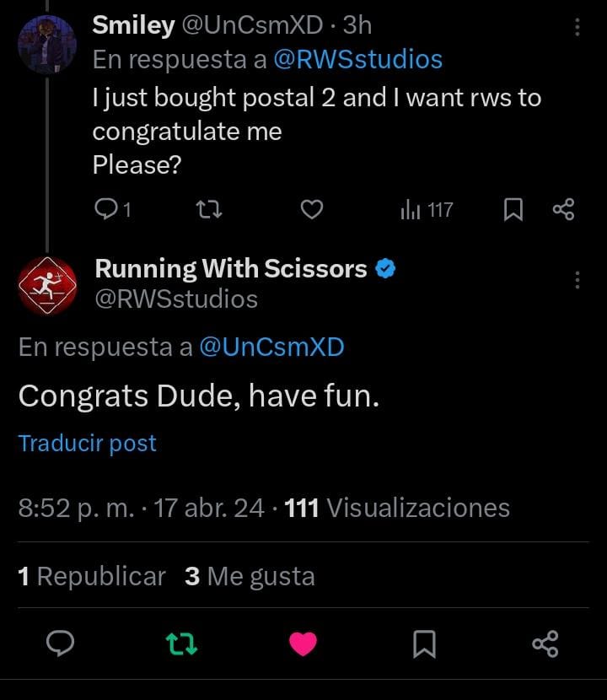View analytics icon showing 117 views
Screen dimensions: 607x700
427,209
